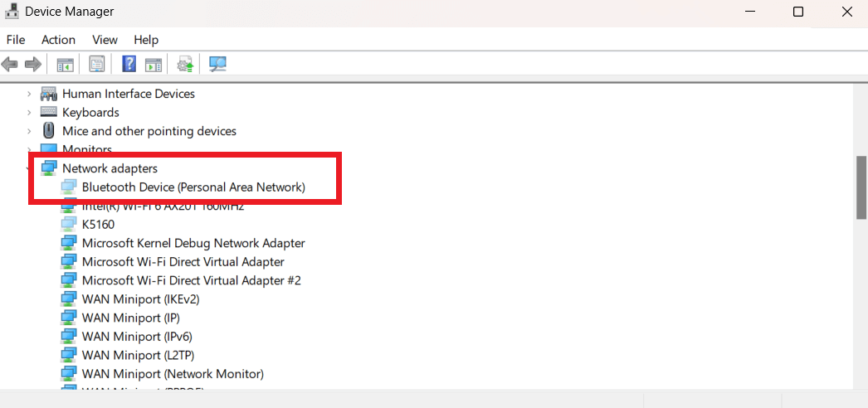The width and height of the screenshot is (868, 408).
Task: Open the File menu
Action: (x=16, y=40)
